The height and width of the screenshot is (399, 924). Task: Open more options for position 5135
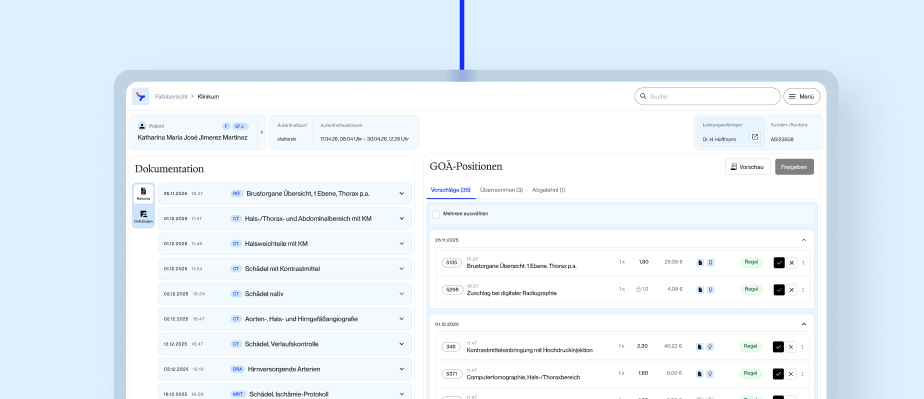pyautogui.click(x=803, y=263)
